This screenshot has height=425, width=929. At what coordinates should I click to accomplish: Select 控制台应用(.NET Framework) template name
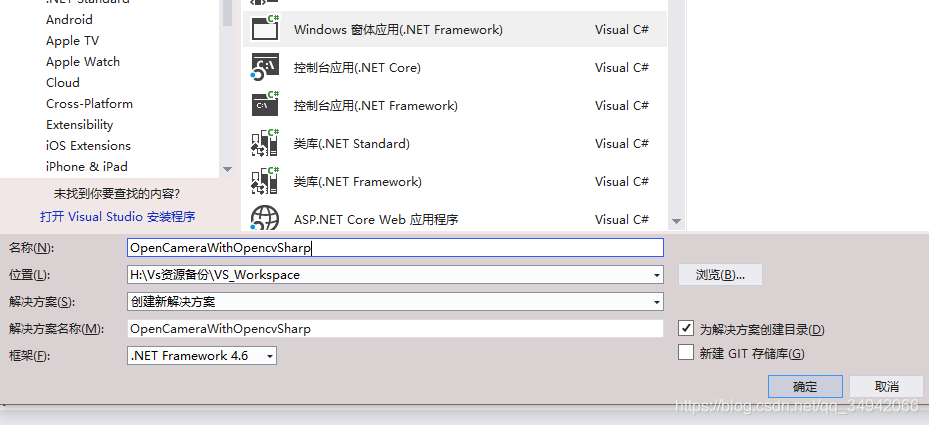376,106
